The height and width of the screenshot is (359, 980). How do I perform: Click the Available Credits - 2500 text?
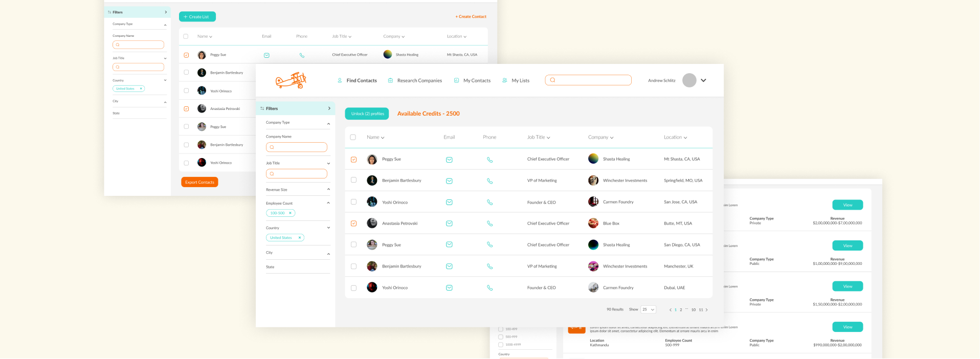429,114
